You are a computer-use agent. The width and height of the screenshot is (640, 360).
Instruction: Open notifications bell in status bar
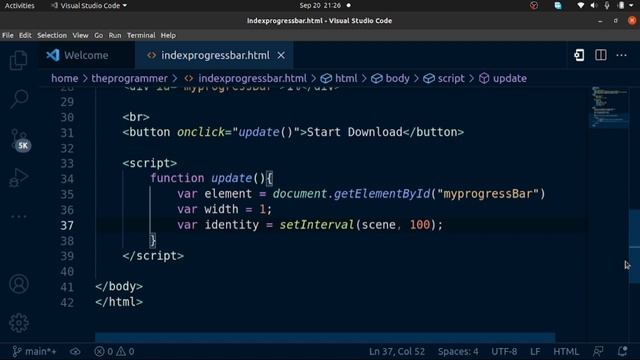622,351
